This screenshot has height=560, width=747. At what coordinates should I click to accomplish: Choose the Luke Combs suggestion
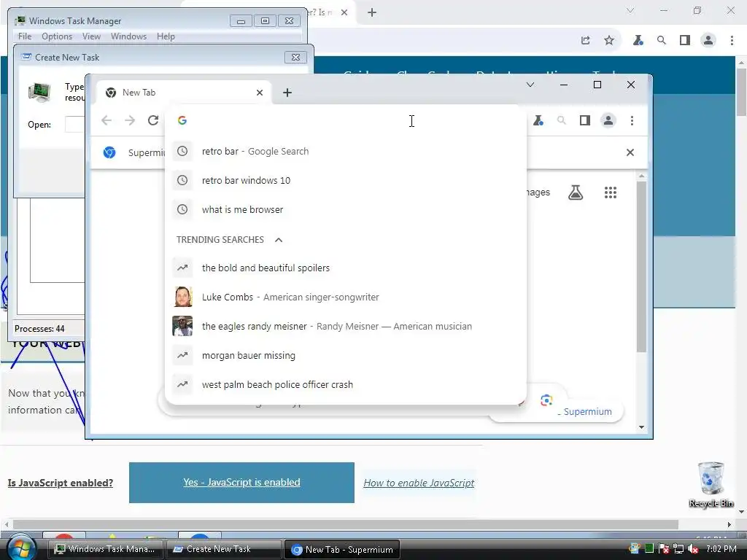(x=346, y=297)
